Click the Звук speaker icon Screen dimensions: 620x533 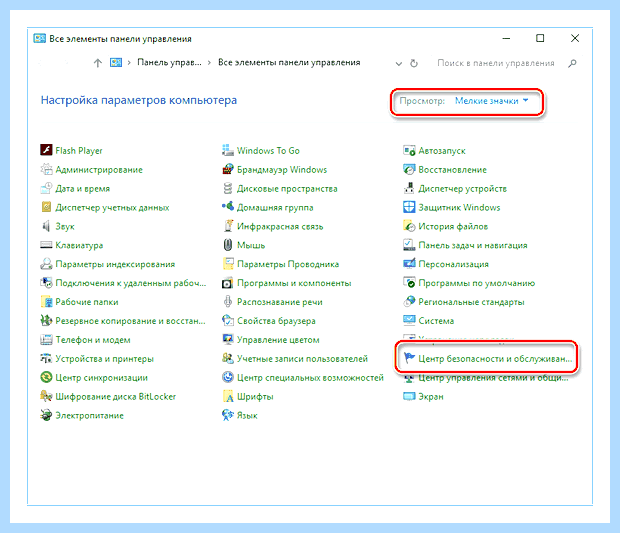(x=46, y=226)
